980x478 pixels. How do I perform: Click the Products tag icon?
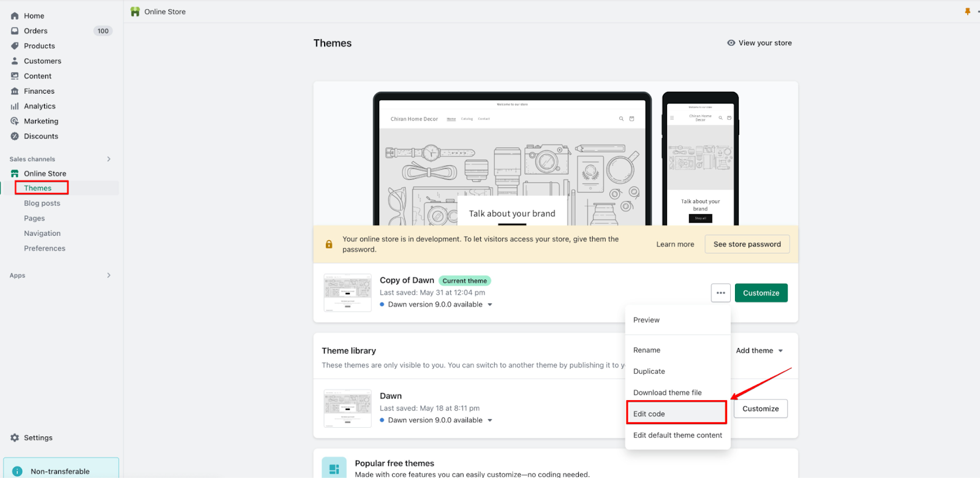[x=15, y=46]
